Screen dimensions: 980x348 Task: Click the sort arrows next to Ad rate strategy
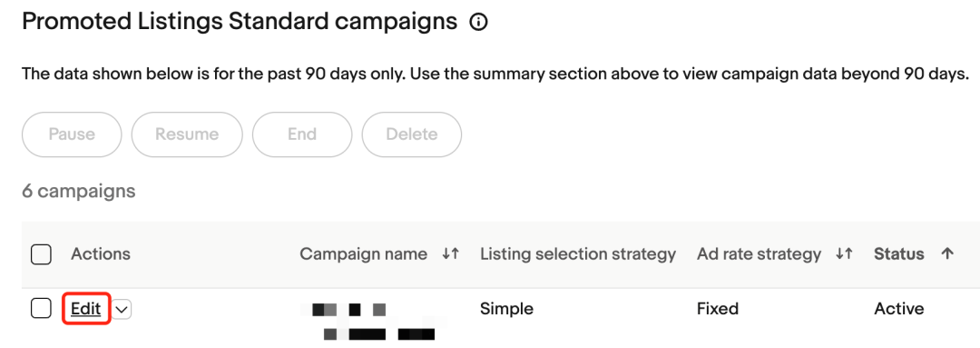point(845,254)
